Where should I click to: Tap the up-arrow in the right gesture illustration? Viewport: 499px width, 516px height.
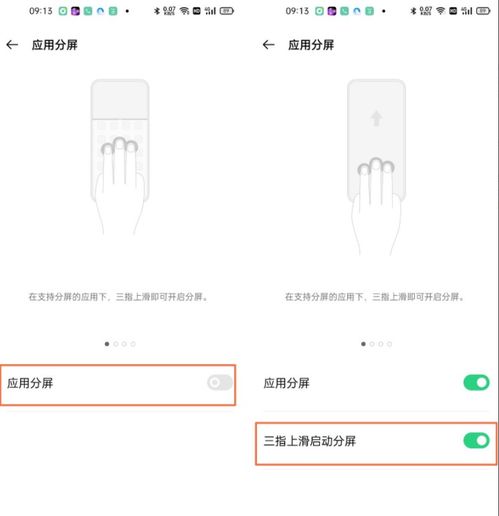point(376,118)
